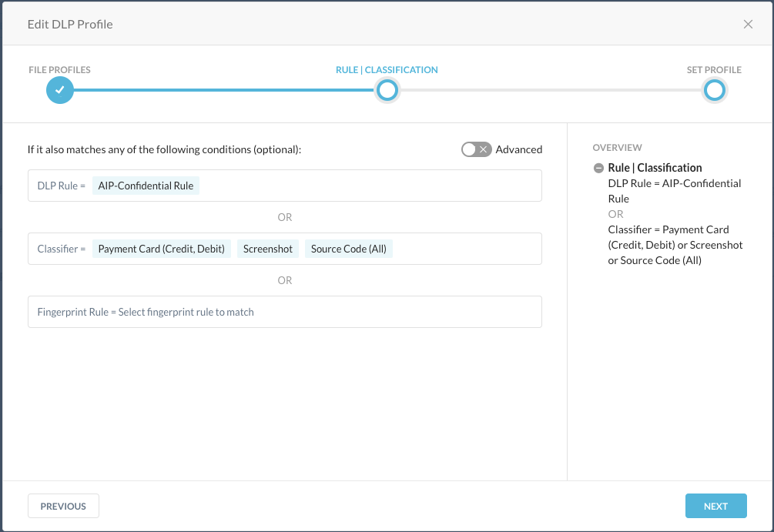Click the Screenshot classifier tag

[x=268, y=249]
